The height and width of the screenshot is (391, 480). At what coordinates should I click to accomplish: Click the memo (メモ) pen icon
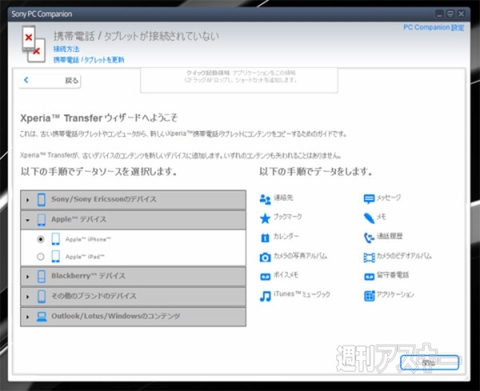click(369, 218)
